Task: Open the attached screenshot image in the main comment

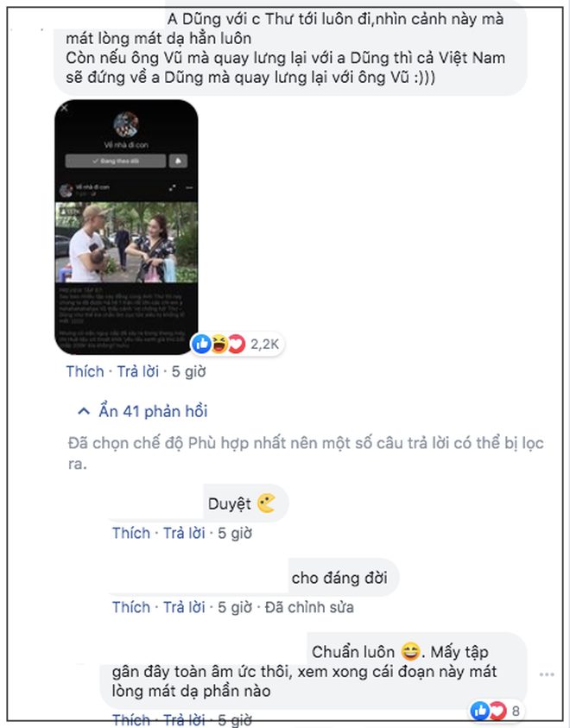Action: (x=126, y=227)
